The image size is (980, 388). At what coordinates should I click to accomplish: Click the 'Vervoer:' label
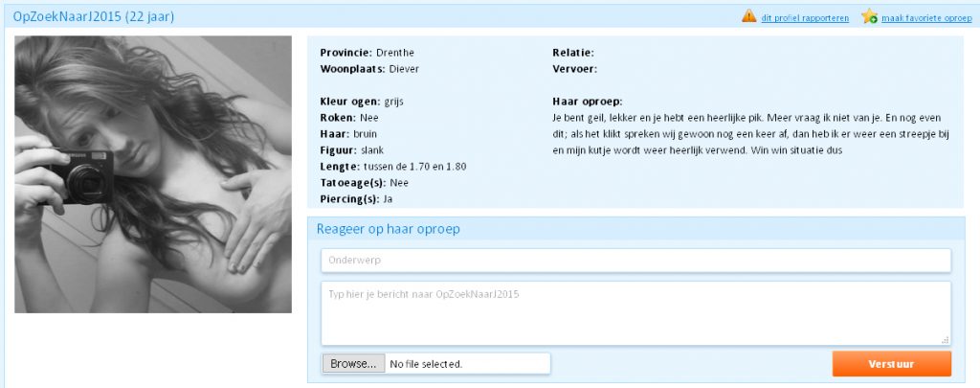coord(575,69)
